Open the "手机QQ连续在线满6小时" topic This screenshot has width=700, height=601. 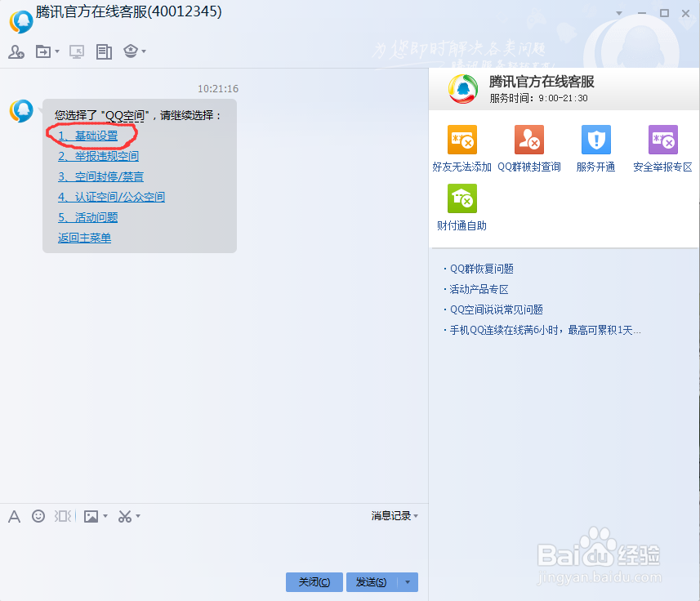[x=545, y=330]
